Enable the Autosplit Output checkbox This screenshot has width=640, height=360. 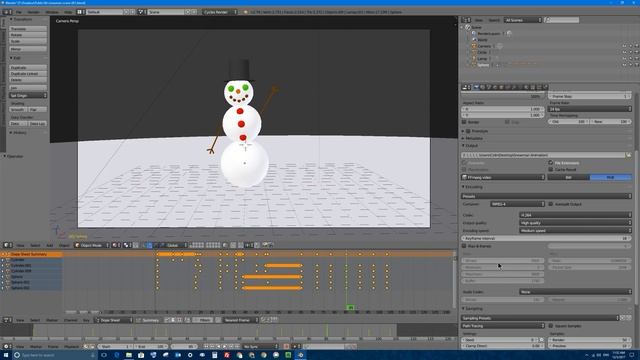551,204
